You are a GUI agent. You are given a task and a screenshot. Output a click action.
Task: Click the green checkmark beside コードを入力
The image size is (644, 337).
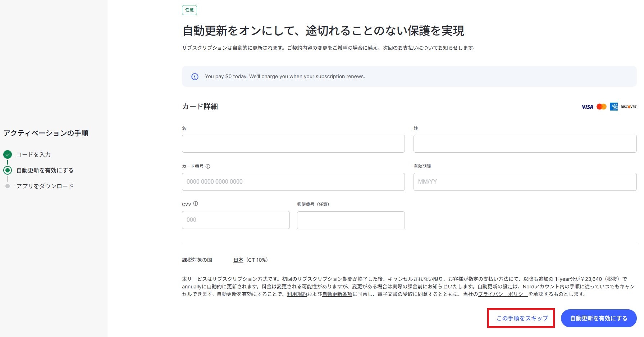point(8,154)
